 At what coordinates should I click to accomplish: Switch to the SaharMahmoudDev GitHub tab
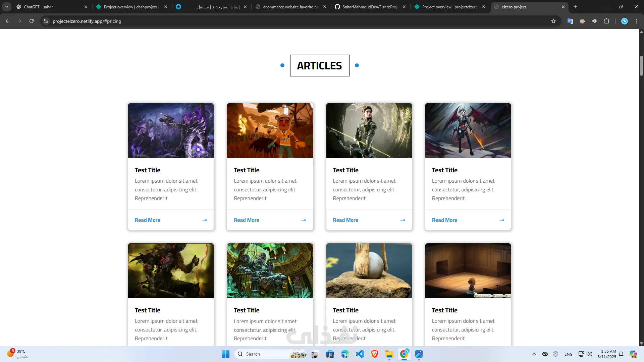click(369, 7)
